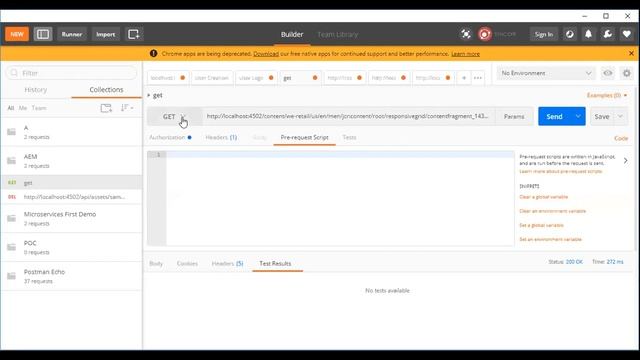Select the All collections filter
The height and width of the screenshot is (360, 640).
point(11,108)
